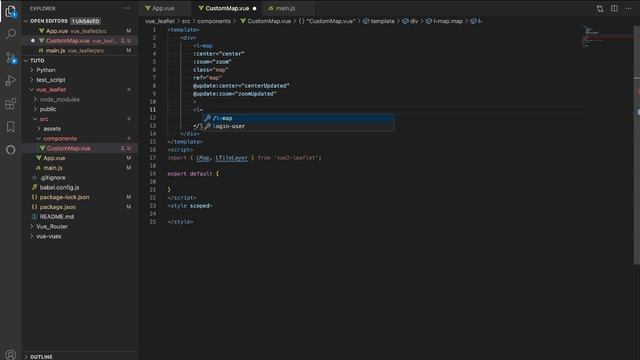Image resolution: width=640 pixels, height=360 pixels.
Task: Close the unsaved CustomMap.vue tab dot
Action: (x=254, y=8)
